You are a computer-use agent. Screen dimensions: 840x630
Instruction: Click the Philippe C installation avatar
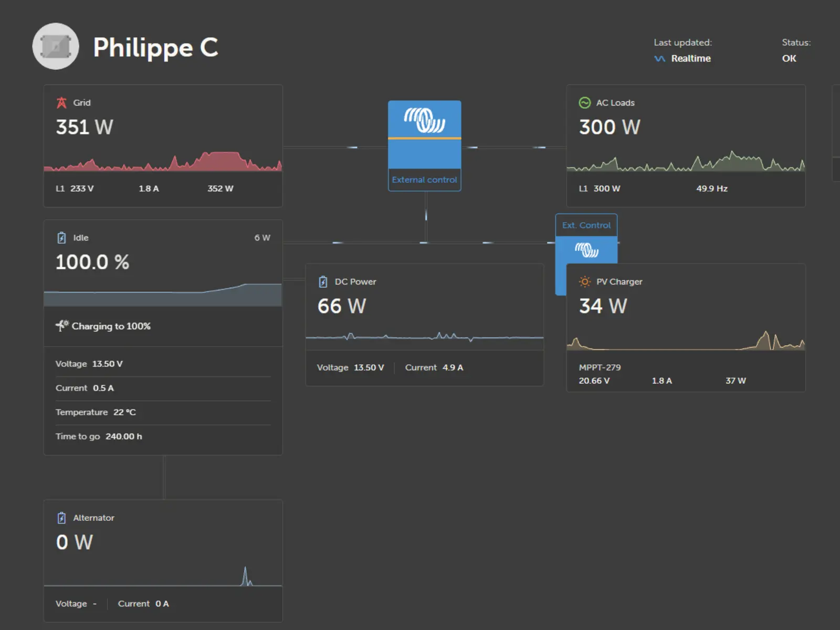click(56, 46)
